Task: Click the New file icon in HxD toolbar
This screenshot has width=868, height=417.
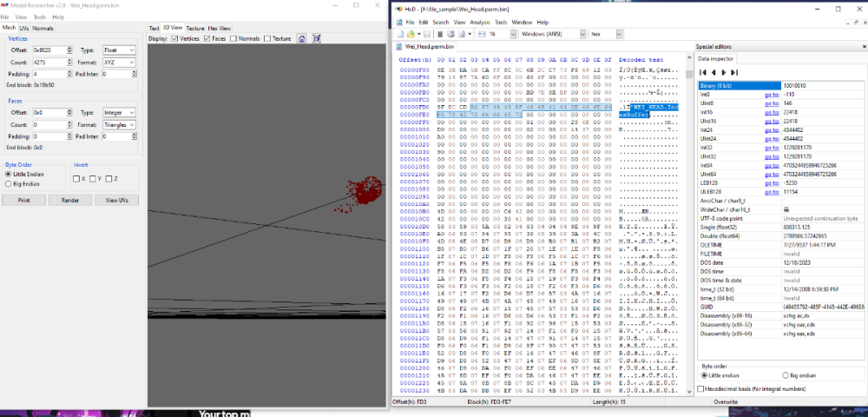Action: [400, 33]
